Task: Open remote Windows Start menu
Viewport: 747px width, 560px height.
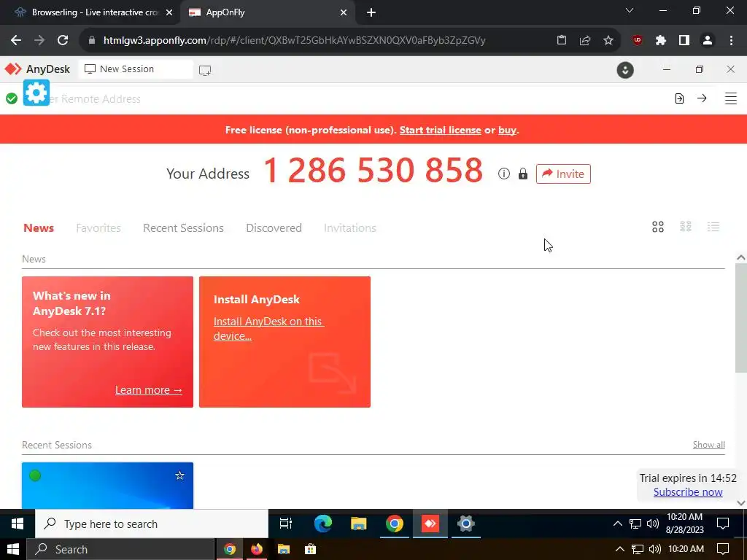Action: 18,524
